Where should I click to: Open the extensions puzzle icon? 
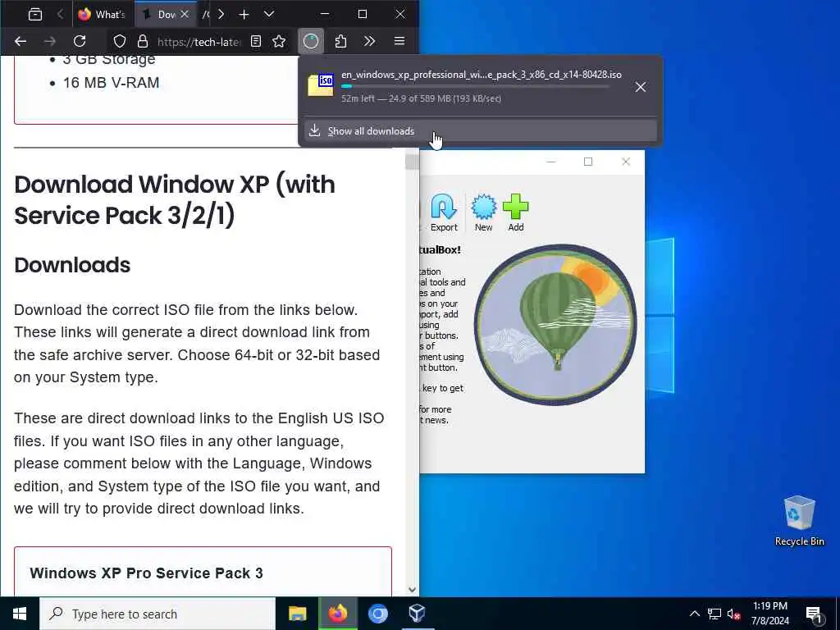click(x=340, y=41)
